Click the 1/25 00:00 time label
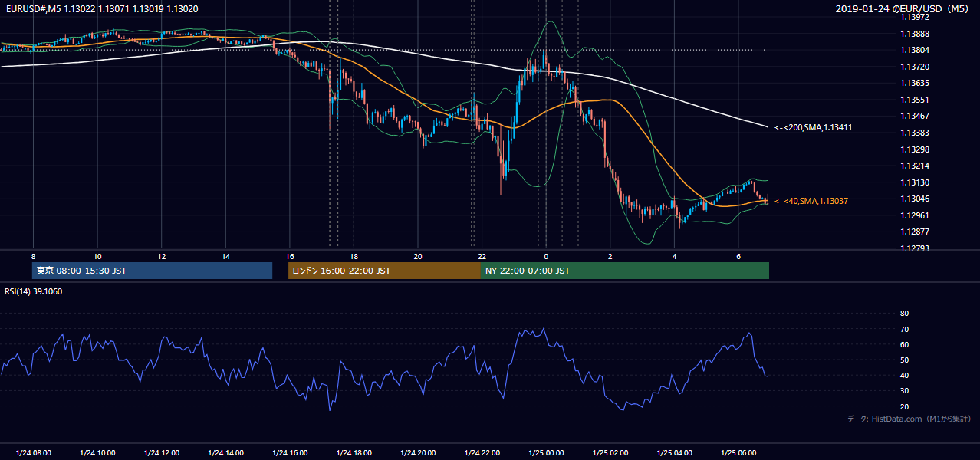Image resolution: width=980 pixels, height=460 pixels. (x=546, y=453)
